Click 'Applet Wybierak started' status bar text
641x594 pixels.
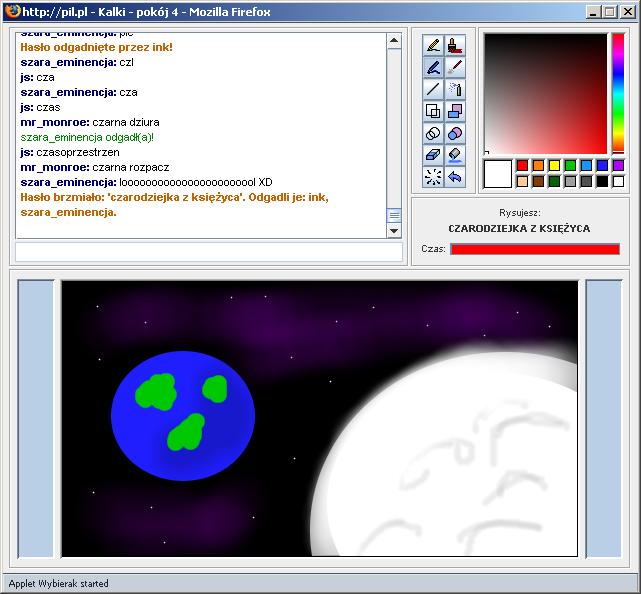coord(58,583)
